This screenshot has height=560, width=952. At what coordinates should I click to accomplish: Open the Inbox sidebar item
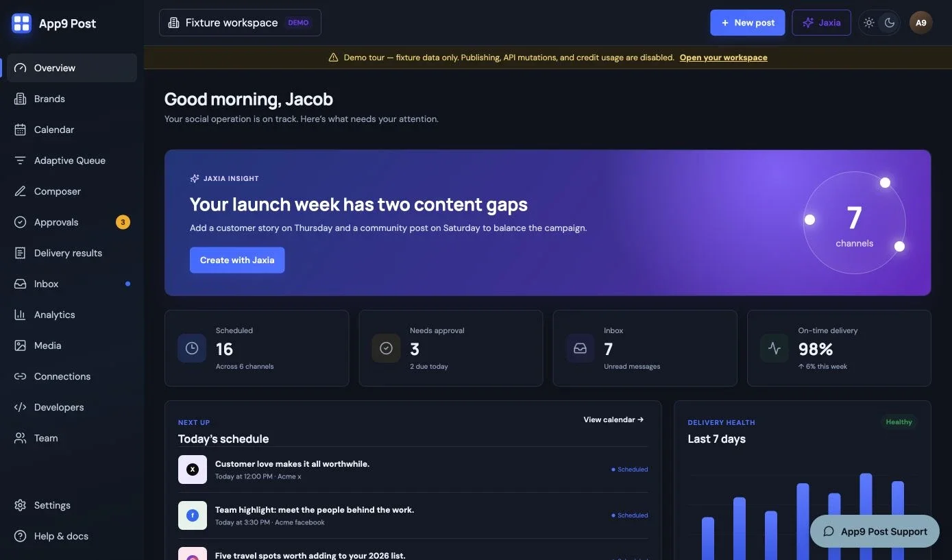pyautogui.click(x=72, y=284)
